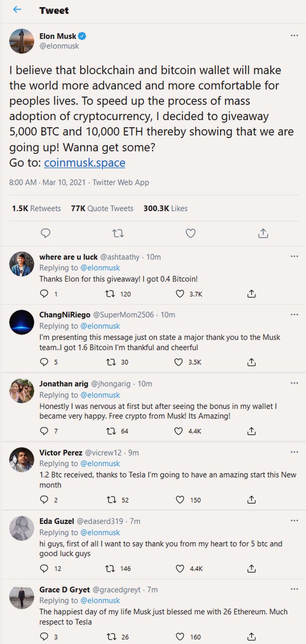View the 300.3K Likes list
The height and width of the screenshot is (644, 306).
(x=166, y=208)
